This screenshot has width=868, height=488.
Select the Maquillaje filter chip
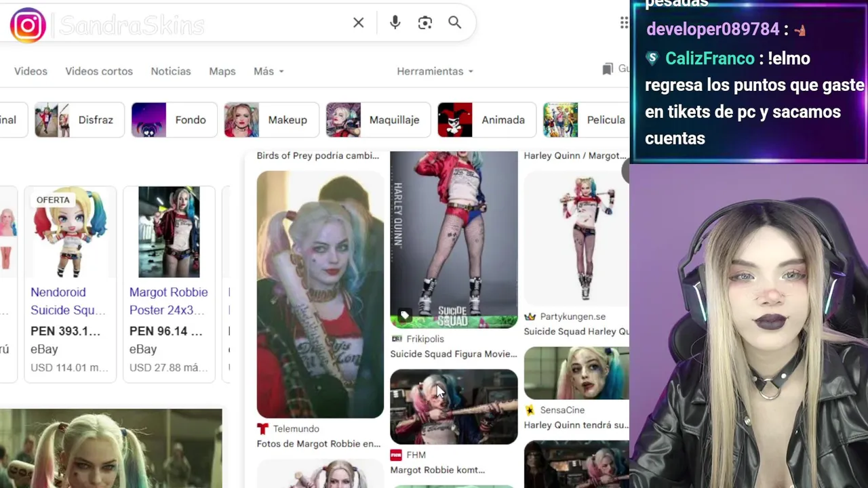point(378,120)
